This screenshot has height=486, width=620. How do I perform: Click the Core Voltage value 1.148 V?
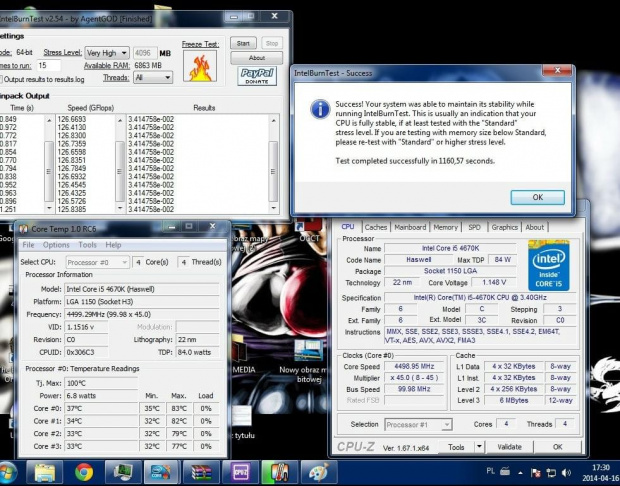(x=494, y=282)
